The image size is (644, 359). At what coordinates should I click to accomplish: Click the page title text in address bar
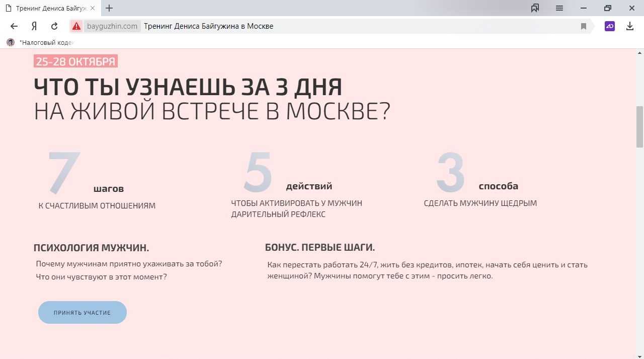208,26
